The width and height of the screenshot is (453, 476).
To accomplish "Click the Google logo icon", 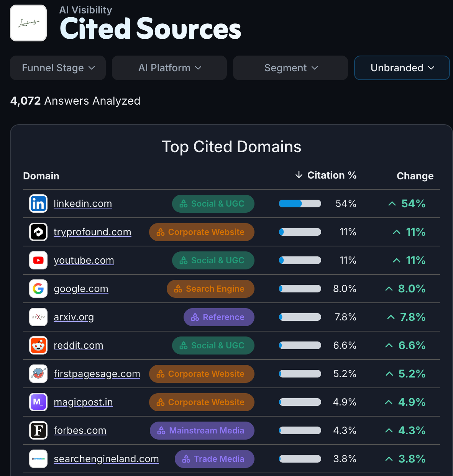I will pos(38,289).
